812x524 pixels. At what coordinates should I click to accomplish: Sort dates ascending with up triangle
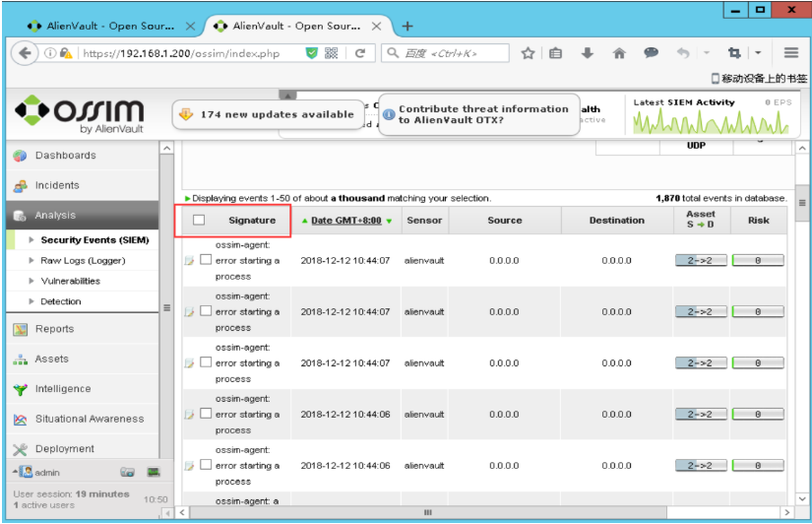pyautogui.click(x=304, y=221)
